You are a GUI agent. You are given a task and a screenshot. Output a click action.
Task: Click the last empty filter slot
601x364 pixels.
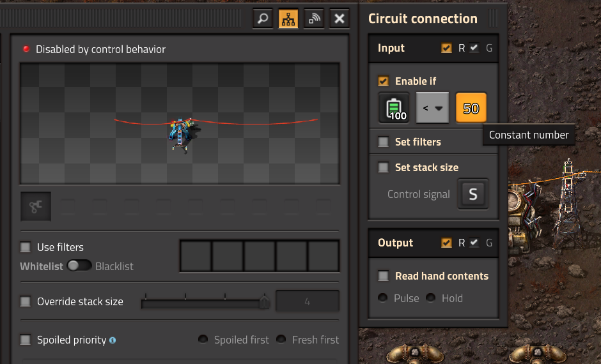pyautogui.click(x=324, y=255)
